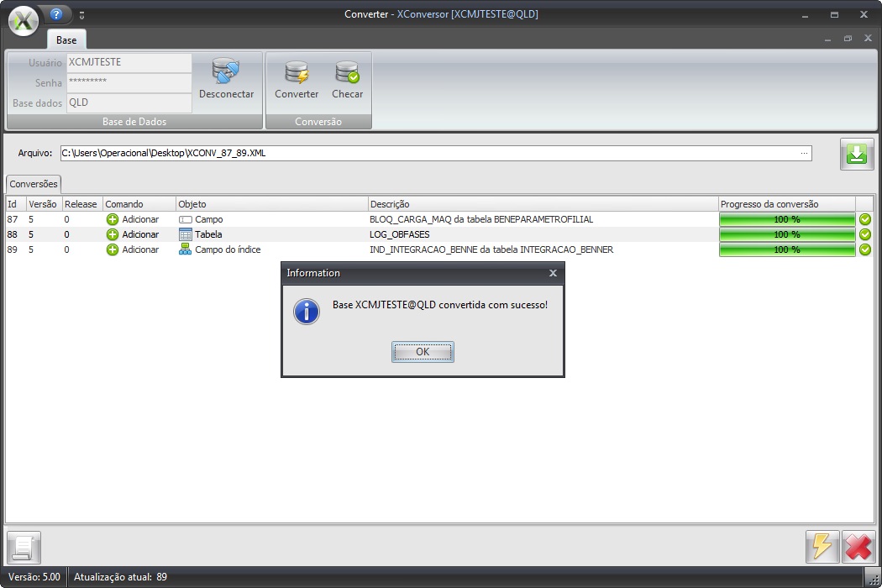This screenshot has height=588, width=882.
Task: Open the log scroll document icon
Action: pos(24,548)
